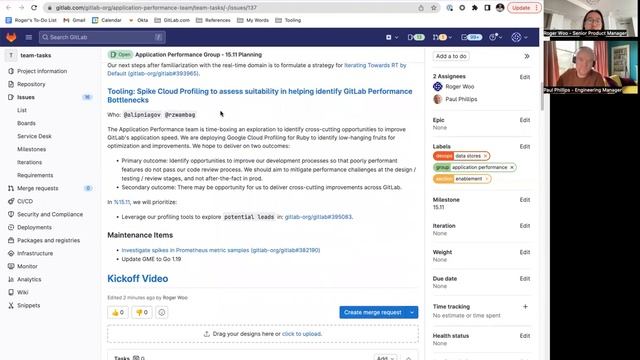The image size is (640, 360).
Task: Open Infrastructure in sidebar
Action: coord(35,253)
